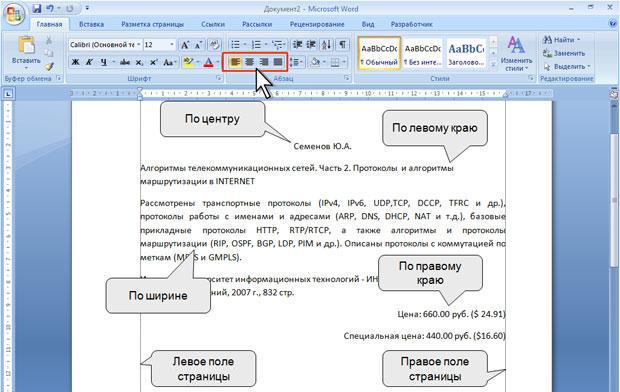
Task: Click the tab selector at the ruler's left
Action: point(8,94)
